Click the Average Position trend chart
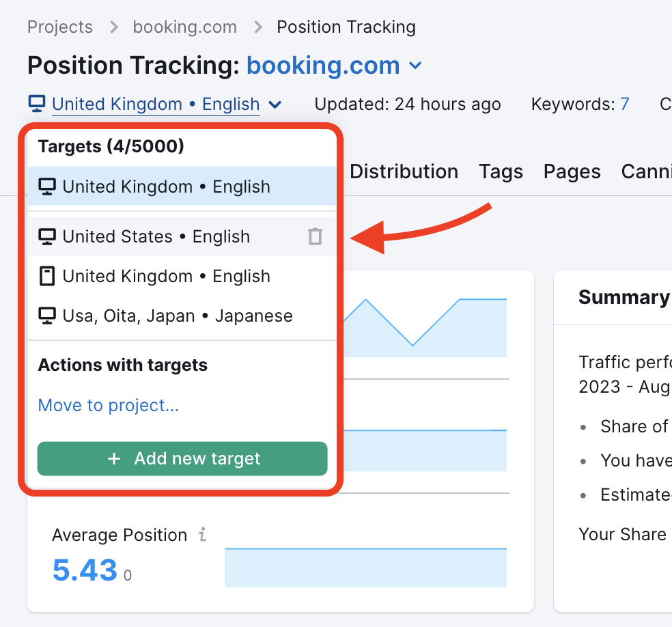672x627 pixels. click(x=365, y=568)
